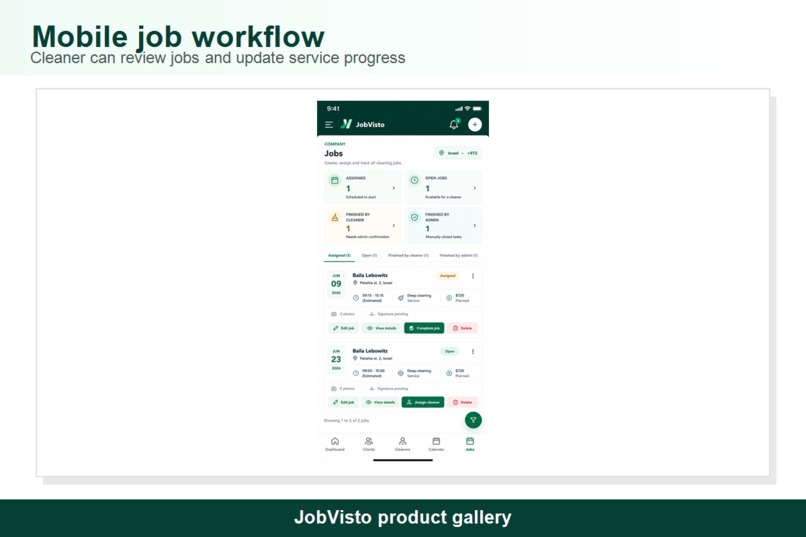Tap the white plus add button
The height and width of the screenshot is (537, 806).
pos(475,124)
